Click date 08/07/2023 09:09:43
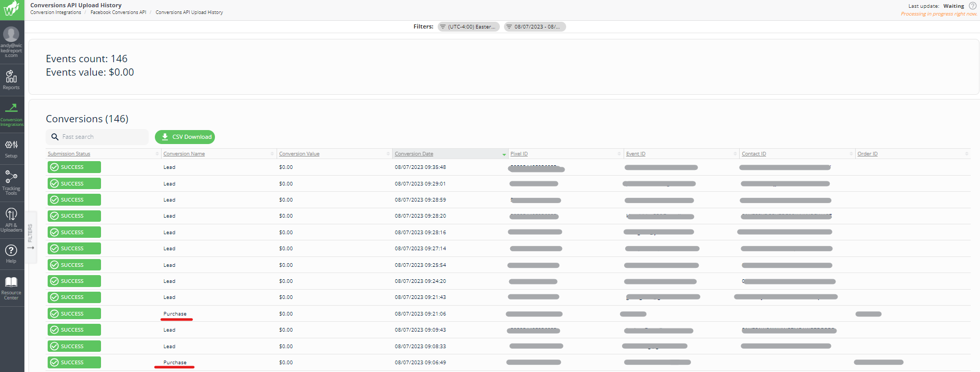Image resolution: width=980 pixels, height=372 pixels. 420,330
